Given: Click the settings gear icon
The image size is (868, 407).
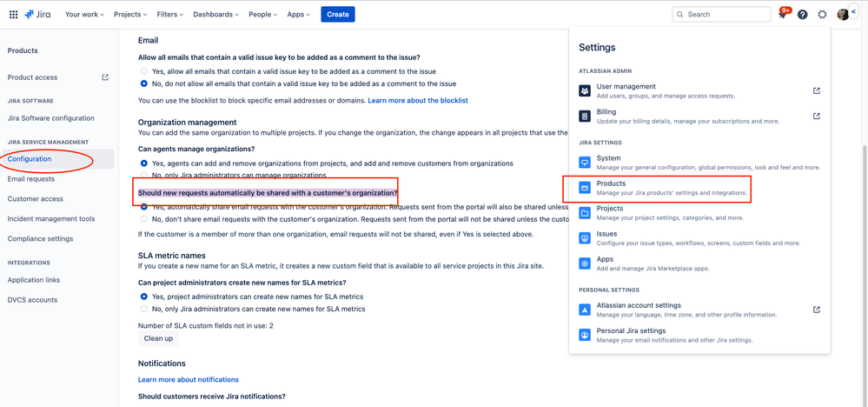Looking at the screenshot, I should point(822,15).
